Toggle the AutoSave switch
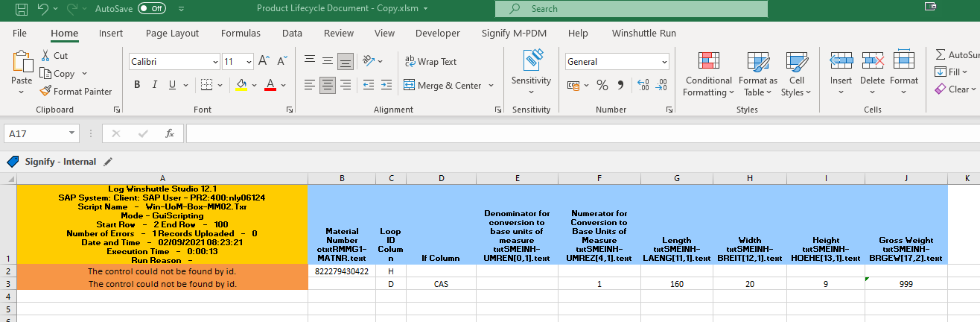 (152, 9)
